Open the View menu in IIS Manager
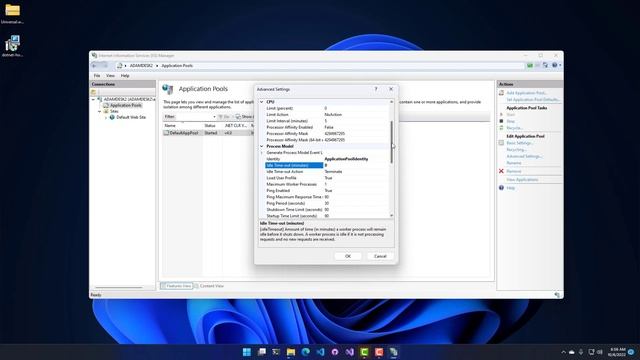 pyautogui.click(x=110, y=76)
